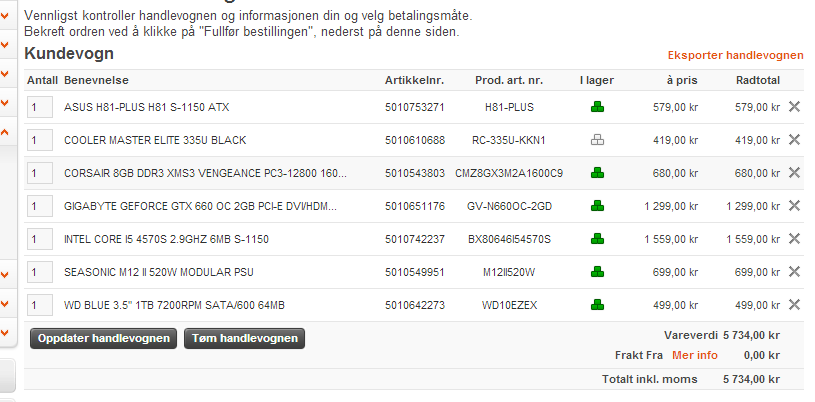Edit quantity field for GIGABYTE GEFORCE GTX 660
Screen dimensions: 815x402
[40, 206]
